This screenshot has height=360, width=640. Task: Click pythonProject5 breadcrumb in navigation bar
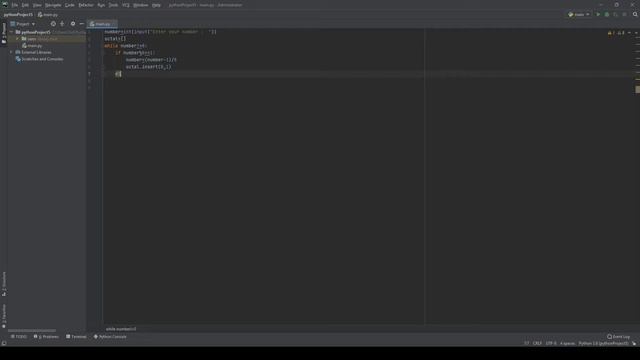pyautogui.click(x=18, y=15)
